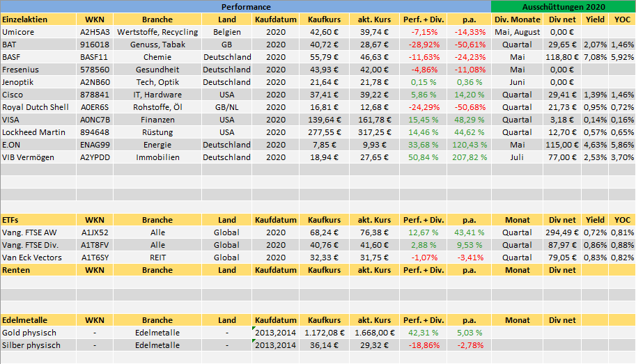Select Vang. FTSE AW net dividend 294,49 €
The image size is (636, 364).
pyautogui.click(x=562, y=232)
